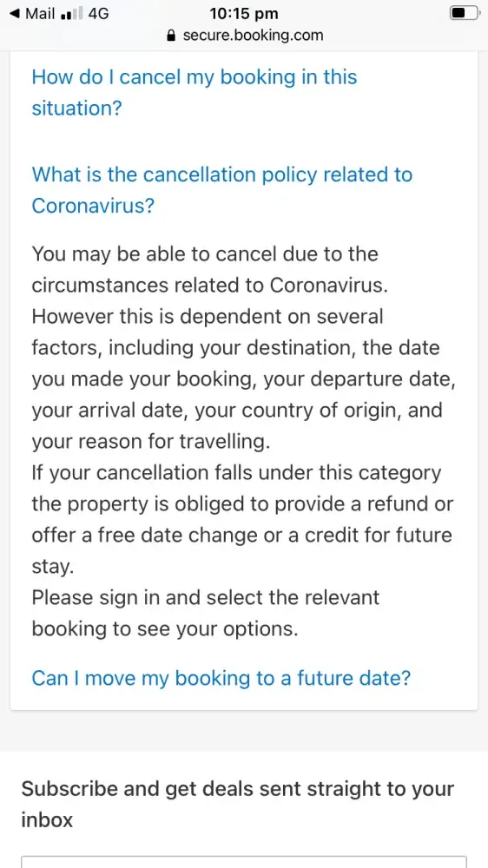Tap the 4G network indicator
488x868 pixels.
(x=99, y=13)
